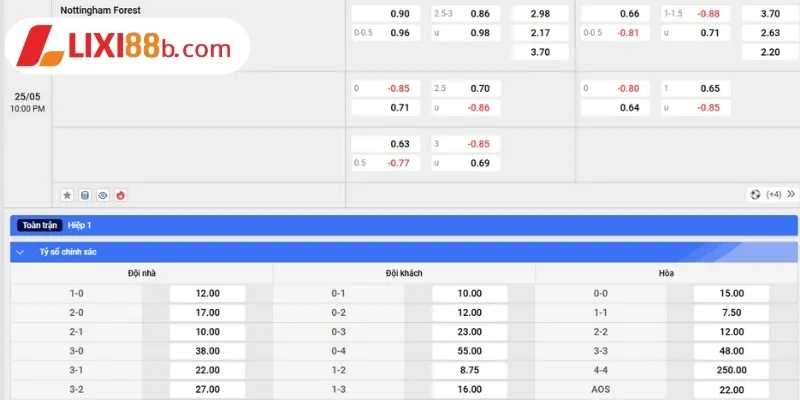This screenshot has height=400, width=800.
Task: Click handicap odds 0.90
Action: point(386,14)
